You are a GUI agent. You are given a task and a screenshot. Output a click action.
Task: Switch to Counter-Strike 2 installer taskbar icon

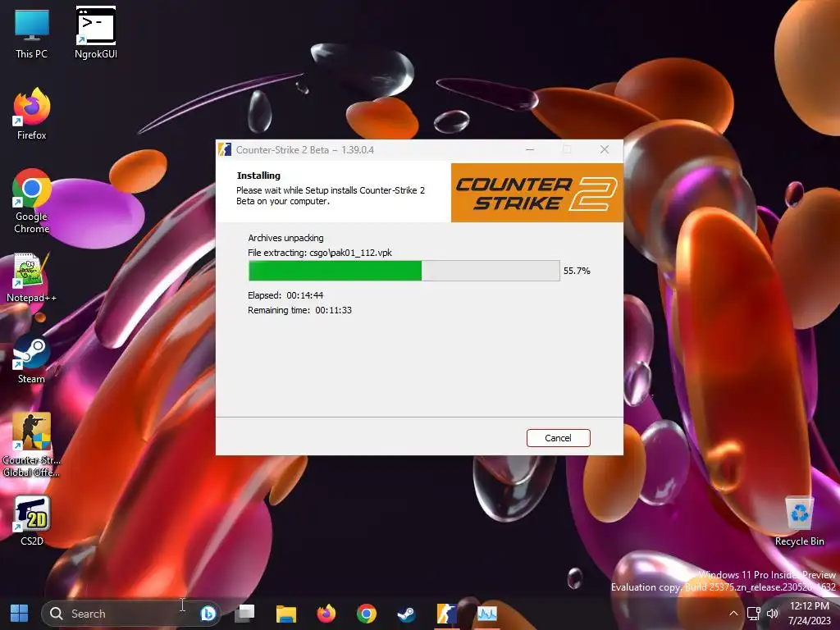447,614
